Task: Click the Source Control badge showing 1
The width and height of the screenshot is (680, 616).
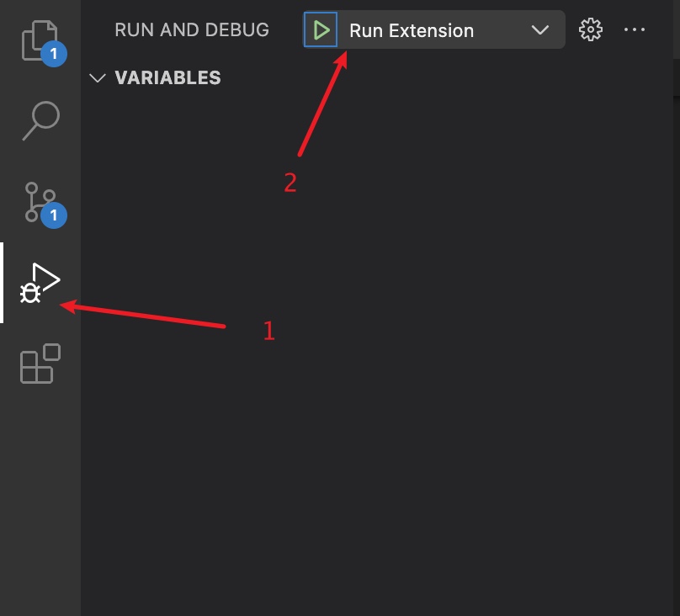Action: click(54, 215)
